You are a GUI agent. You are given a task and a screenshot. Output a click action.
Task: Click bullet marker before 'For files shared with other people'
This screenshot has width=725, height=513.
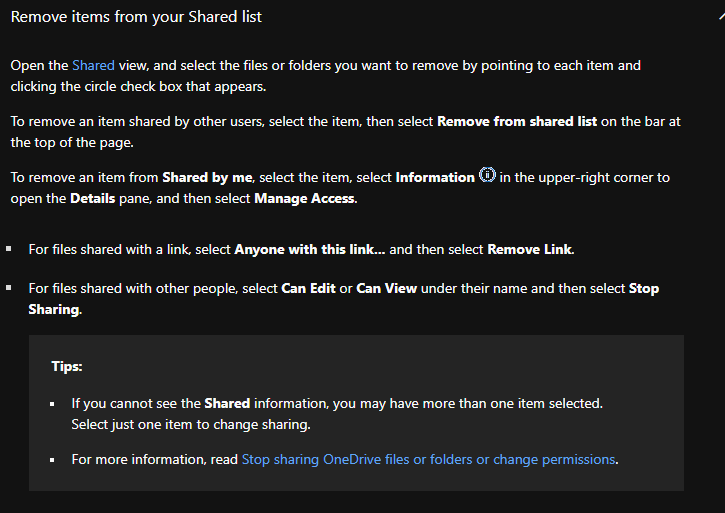8,288
